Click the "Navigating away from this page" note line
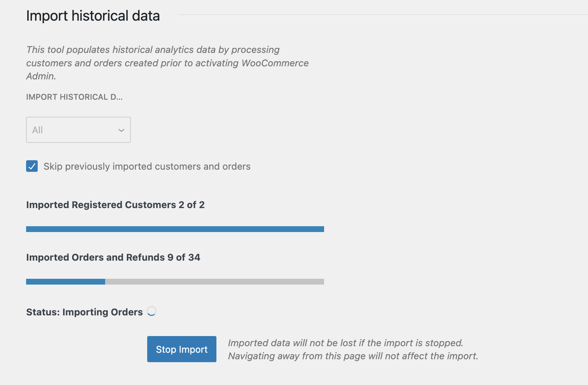 pyautogui.click(x=353, y=356)
